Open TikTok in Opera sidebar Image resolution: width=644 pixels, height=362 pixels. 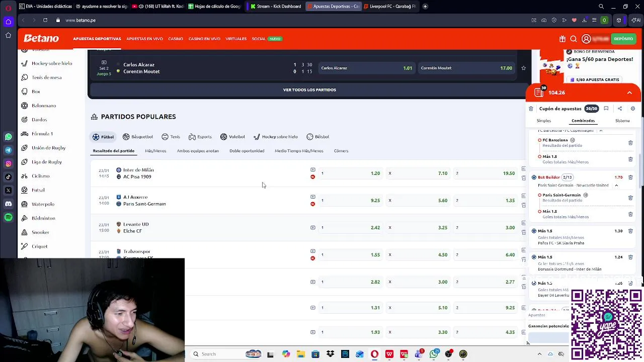[x=9, y=177]
